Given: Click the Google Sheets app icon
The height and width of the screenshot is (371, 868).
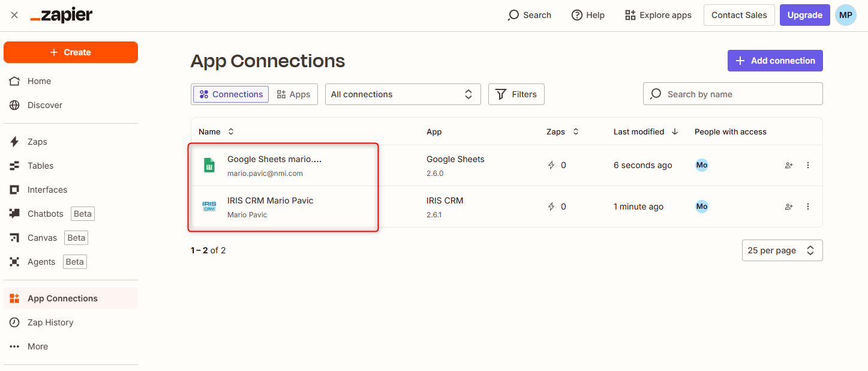Looking at the screenshot, I should (x=209, y=165).
